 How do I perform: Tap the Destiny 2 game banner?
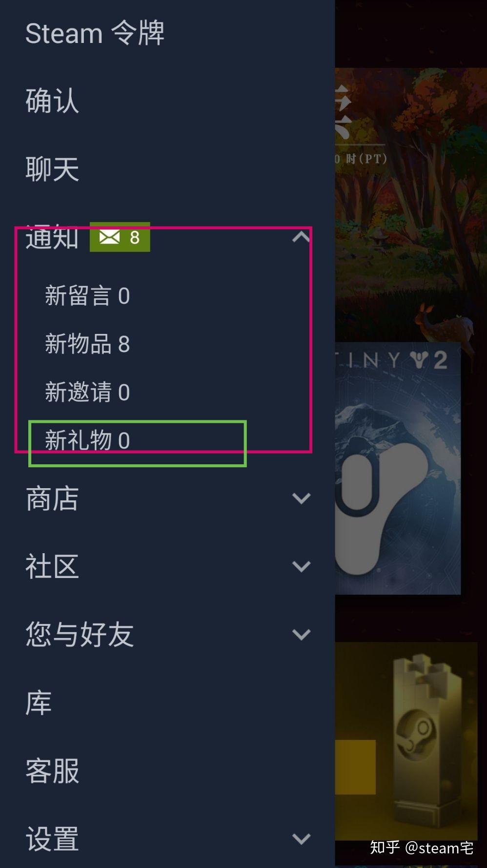[x=398, y=468]
